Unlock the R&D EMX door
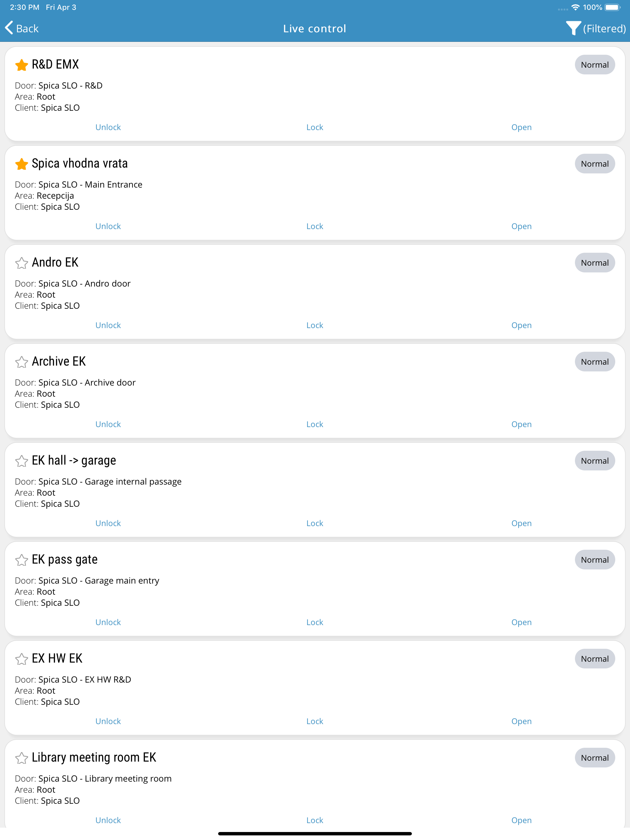The image size is (630, 840). [x=108, y=127]
